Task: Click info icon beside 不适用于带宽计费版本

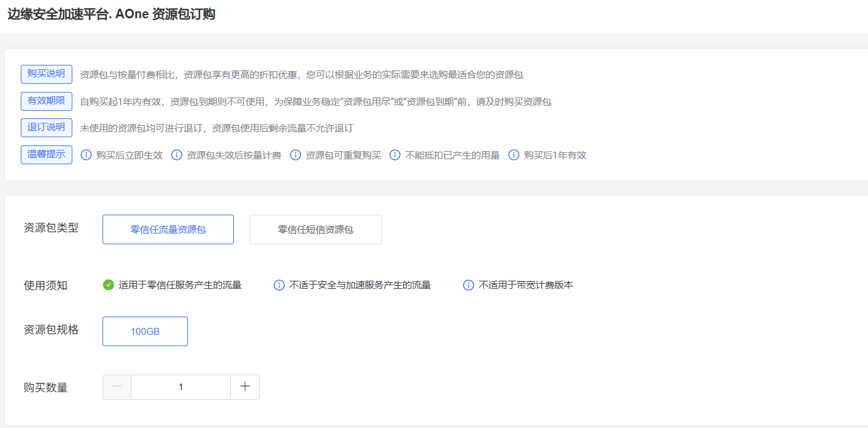Action: click(469, 285)
